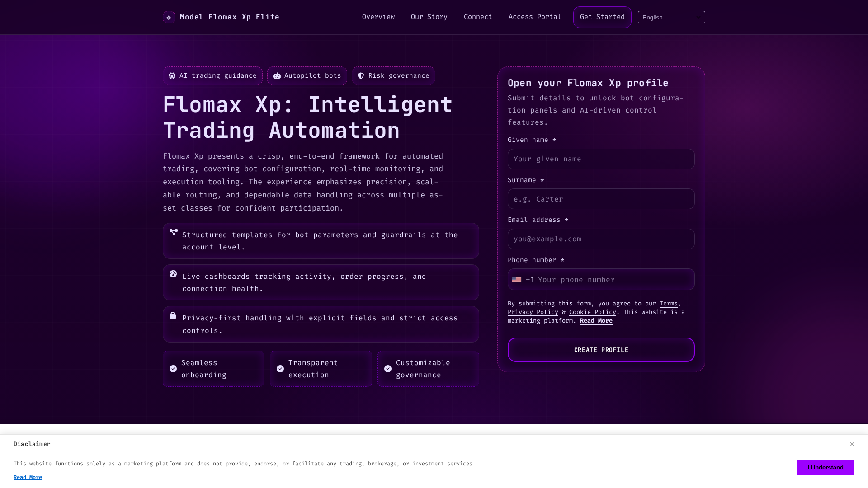Click the live dashboards gauge icon
Image resolution: width=868 pixels, height=488 pixels.
[173, 274]
